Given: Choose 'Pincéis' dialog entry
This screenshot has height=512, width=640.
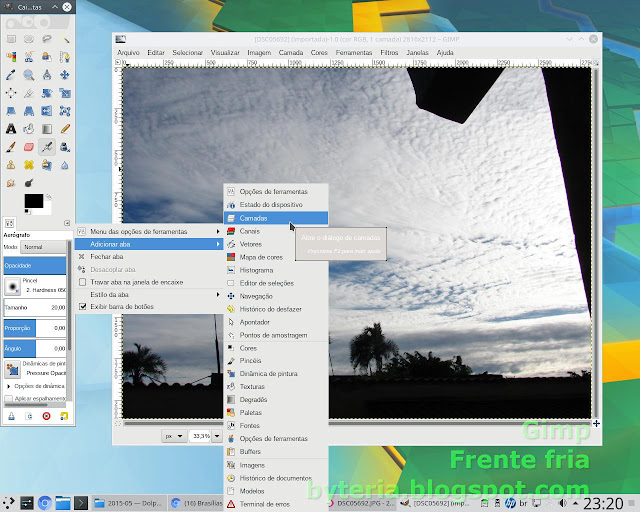Looking at the screenshot, I should point(276,361).
